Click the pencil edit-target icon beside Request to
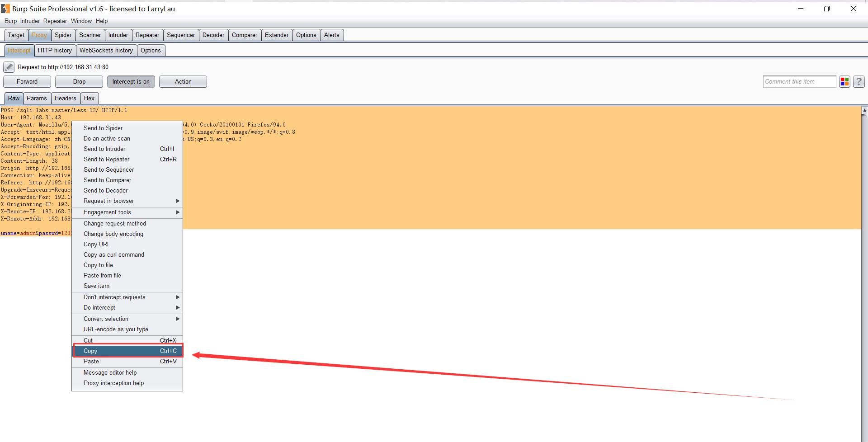Image resolution: width=868 pixels, height=442 pixels. pyautogui.click(x=9, y=67)
